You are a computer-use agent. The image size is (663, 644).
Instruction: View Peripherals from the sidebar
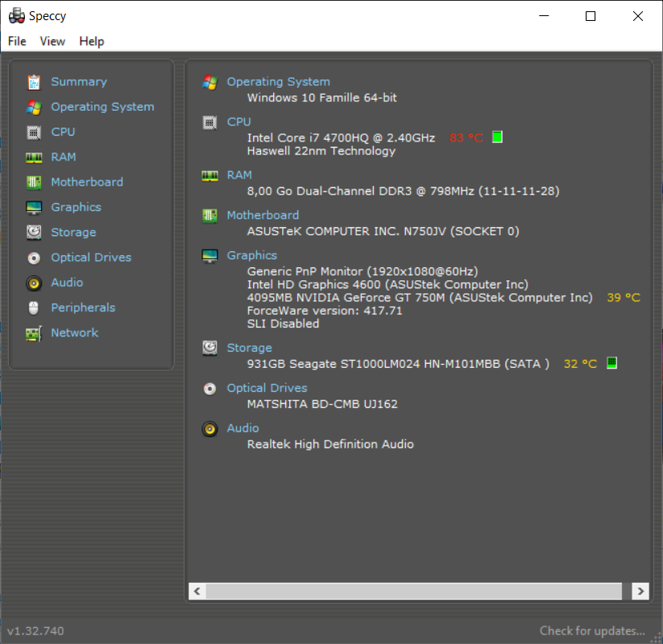tap(83, 308)
